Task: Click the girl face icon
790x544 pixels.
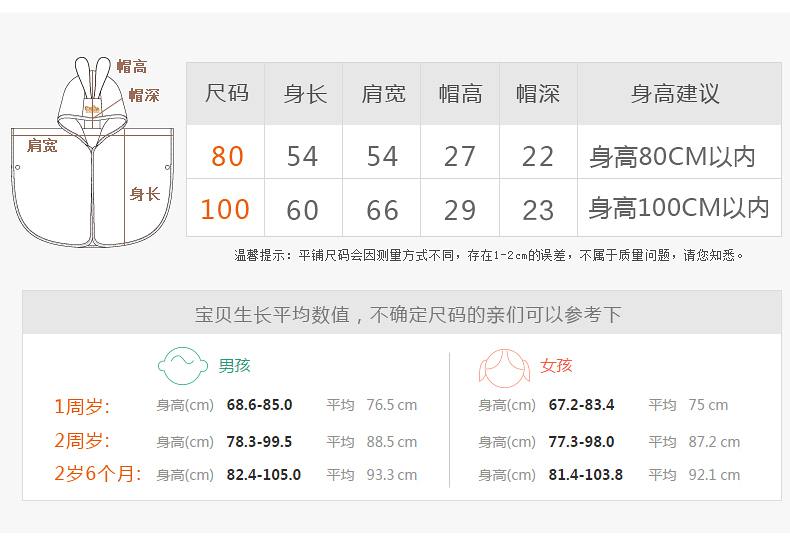Action: click(x=505, y=368)
